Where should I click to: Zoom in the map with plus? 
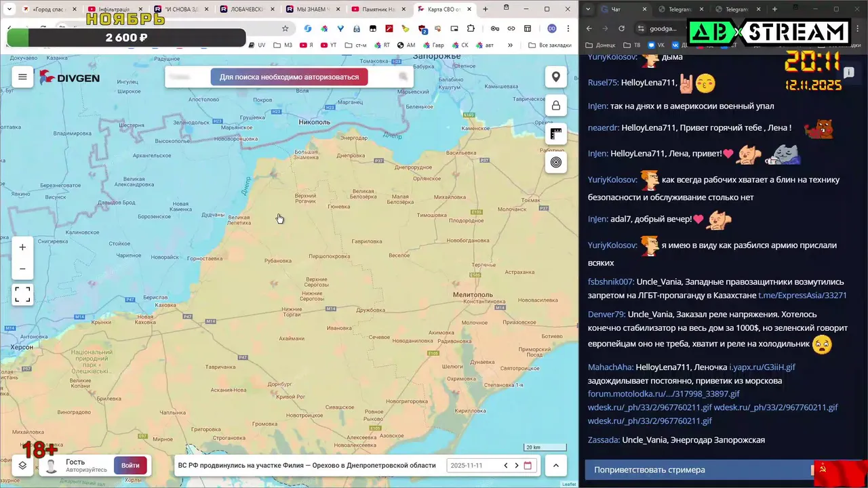point(22,247)
